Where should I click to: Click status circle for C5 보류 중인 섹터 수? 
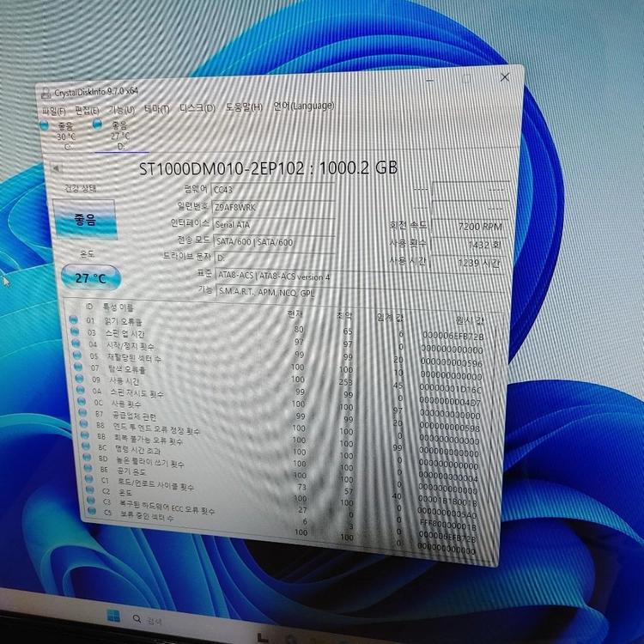(x=92, y=511)
